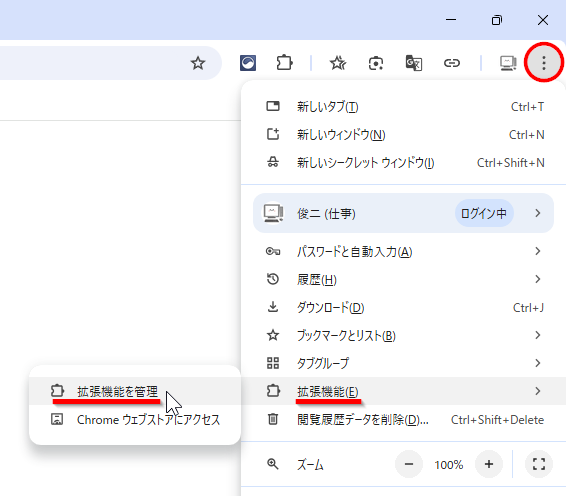Expand the ブックマークとリスト chevron
The height and width of the screenshot is (496, 566).
(x=537, y=335)
